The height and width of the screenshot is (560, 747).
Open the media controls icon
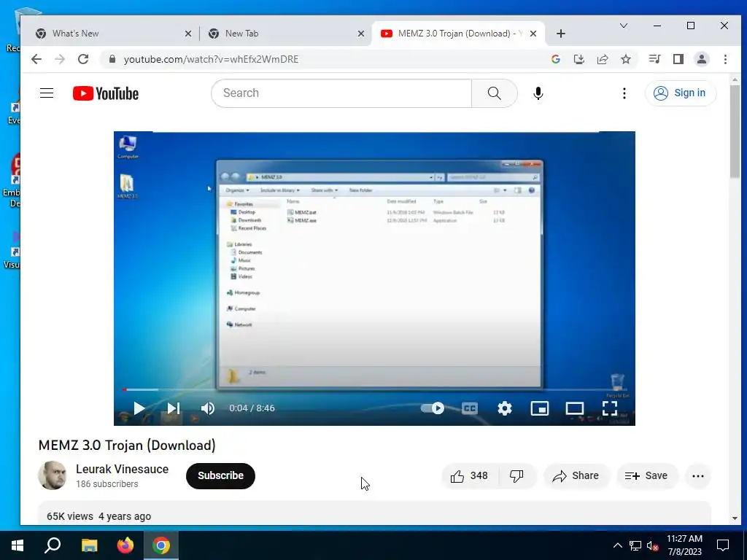[x=654, y=59]
